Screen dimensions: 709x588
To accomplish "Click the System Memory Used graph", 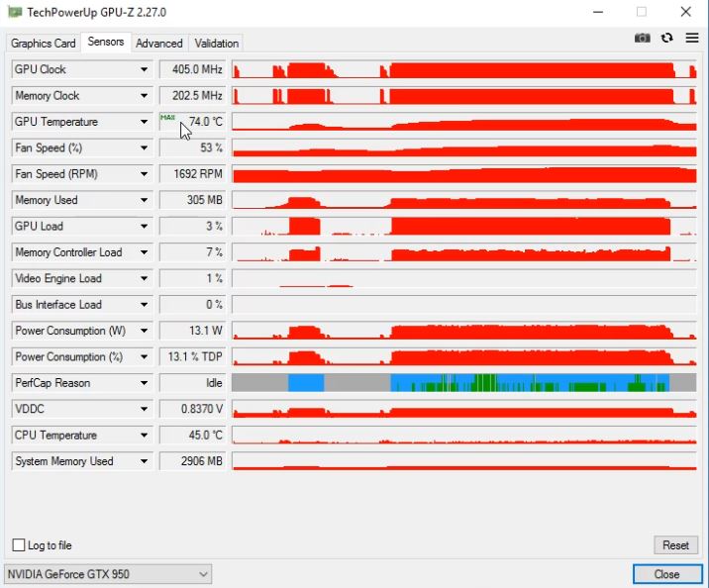I will tap(464, 461).
